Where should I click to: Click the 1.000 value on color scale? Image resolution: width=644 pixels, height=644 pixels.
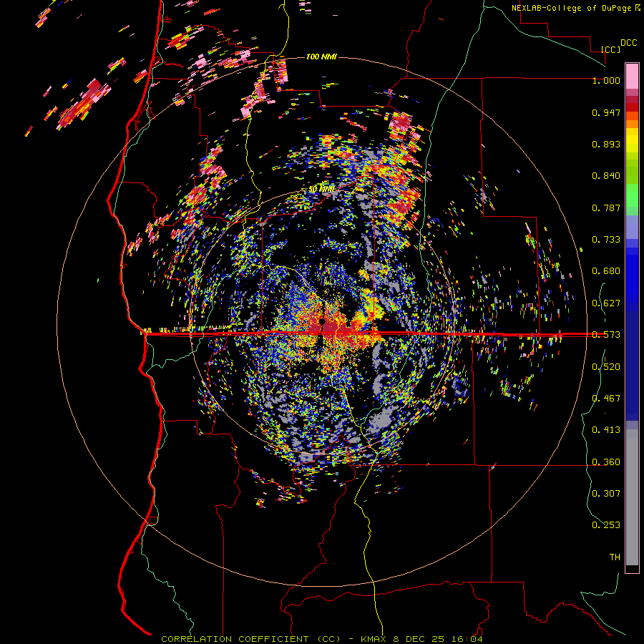coord(606,80)
